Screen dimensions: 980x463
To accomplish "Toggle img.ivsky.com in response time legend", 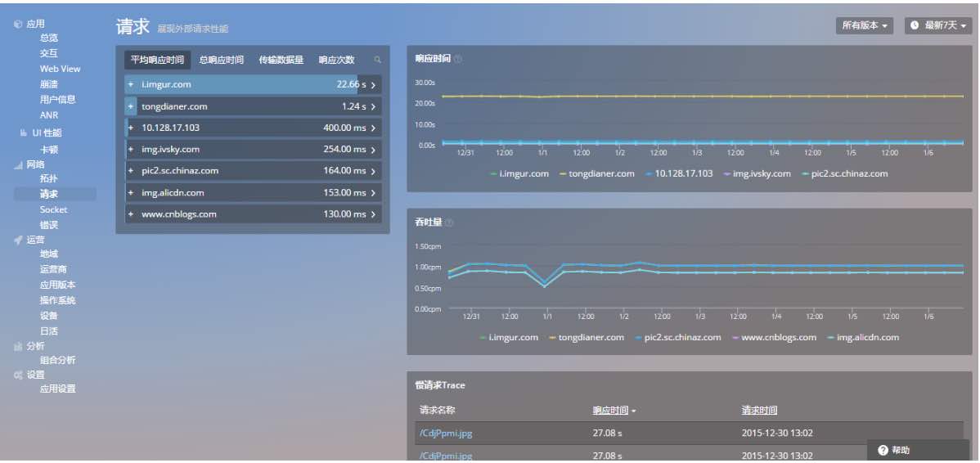I will pos(757,173).
